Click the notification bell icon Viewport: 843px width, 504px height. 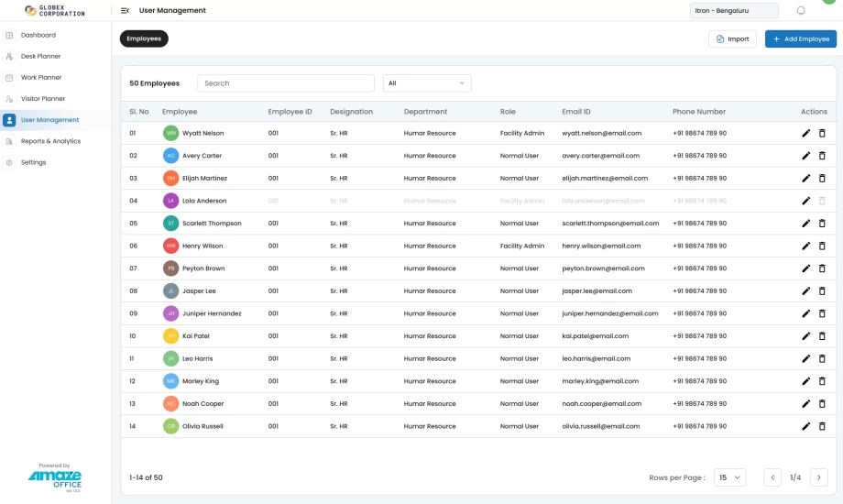[x=801, y=11]
